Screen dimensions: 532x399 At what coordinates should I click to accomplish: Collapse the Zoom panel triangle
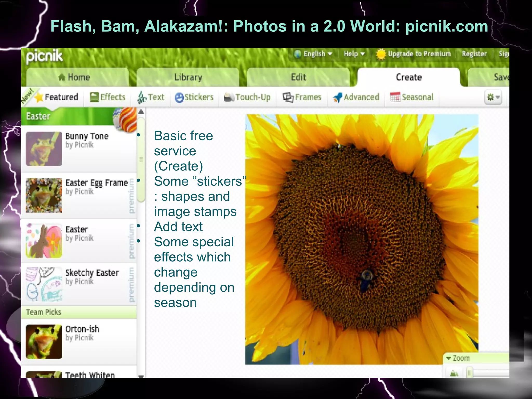(x=448, y=358)
